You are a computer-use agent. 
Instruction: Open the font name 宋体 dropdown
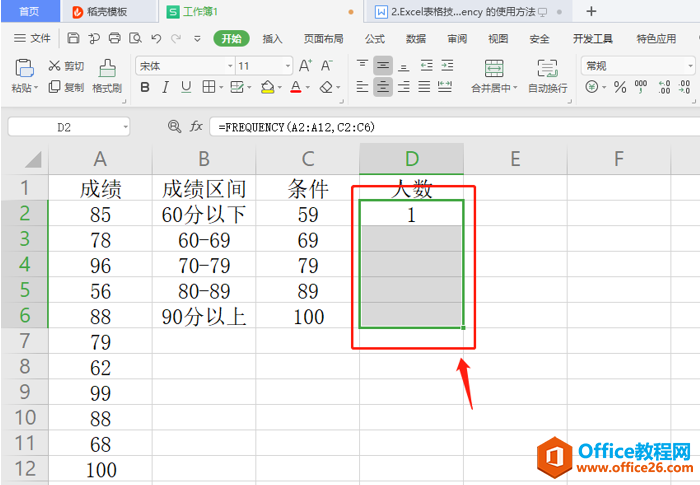pyautogui.click(x=230, y=66)
